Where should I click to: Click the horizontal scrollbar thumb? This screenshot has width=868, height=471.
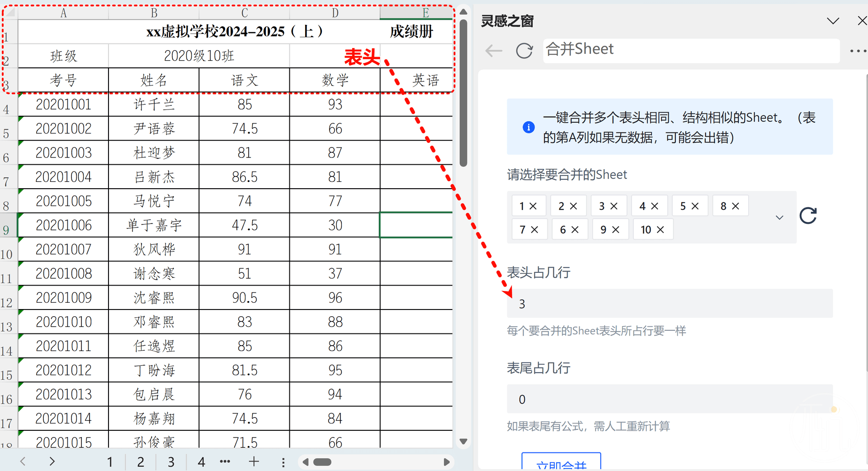coord(322,462)
